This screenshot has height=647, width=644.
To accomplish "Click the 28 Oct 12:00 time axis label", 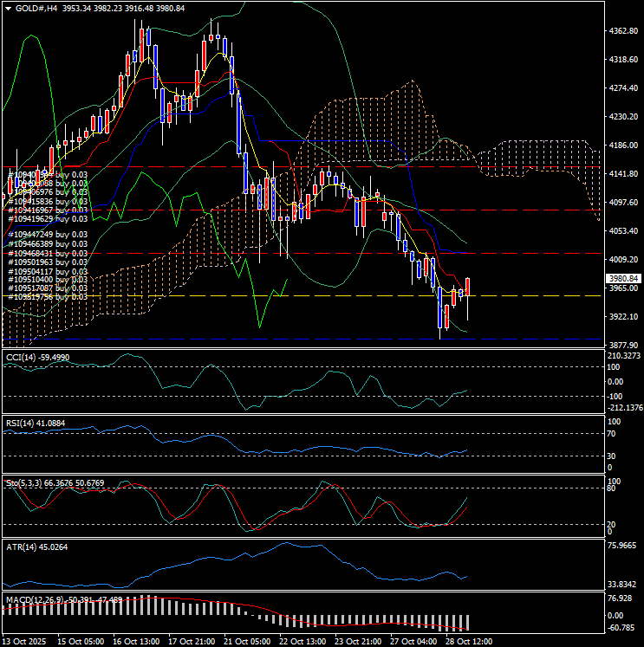I will (x=467, y=641).
